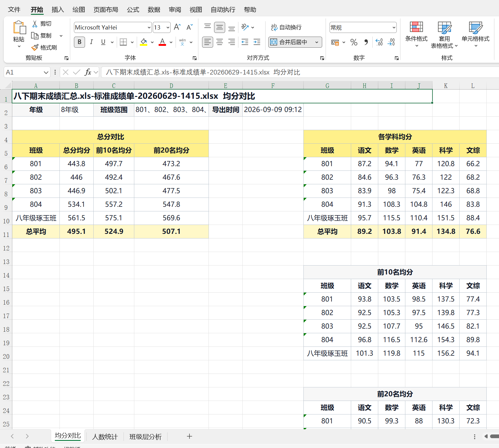Expand the number format combo box

click(394, 27)
